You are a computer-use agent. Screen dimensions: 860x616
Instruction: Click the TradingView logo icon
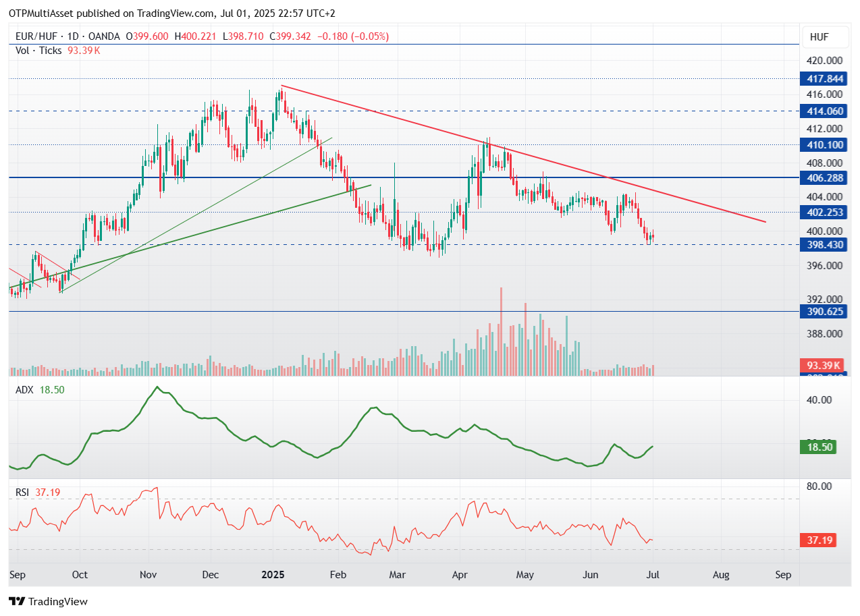pos(17,601)
